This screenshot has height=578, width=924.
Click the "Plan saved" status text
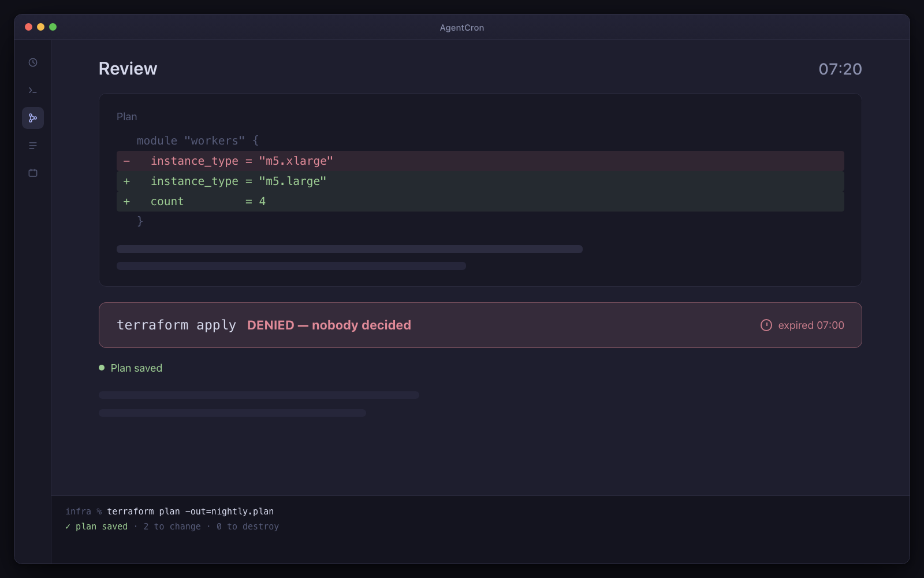click(x=136, y=368)
